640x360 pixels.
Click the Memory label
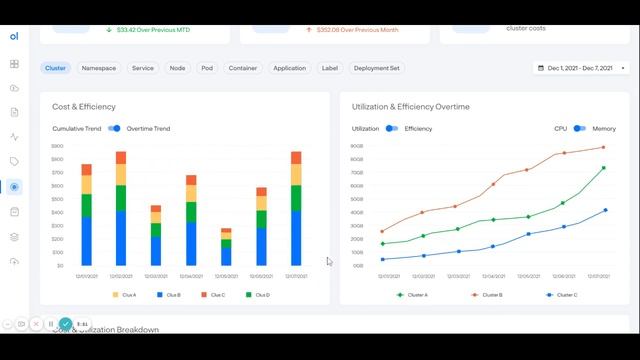pos(604,129)
